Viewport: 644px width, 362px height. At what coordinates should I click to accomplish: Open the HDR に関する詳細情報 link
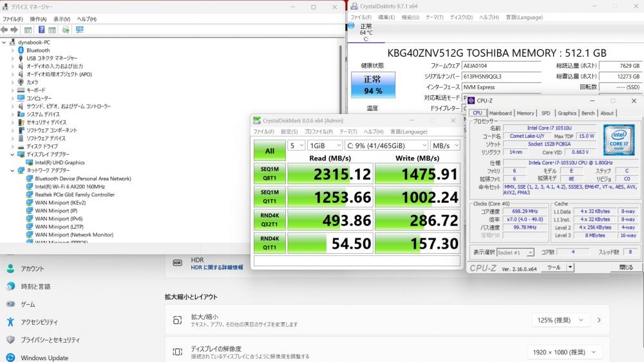[217, 267]
